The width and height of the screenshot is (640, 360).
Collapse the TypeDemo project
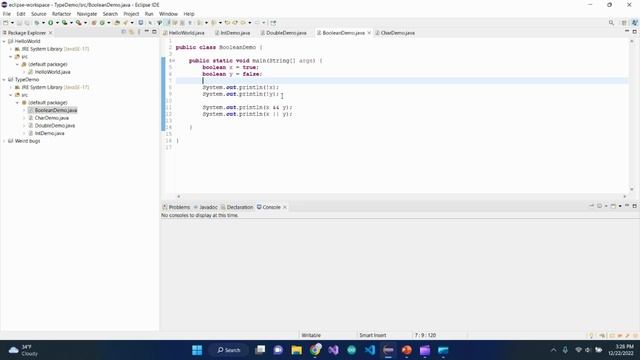4,80
